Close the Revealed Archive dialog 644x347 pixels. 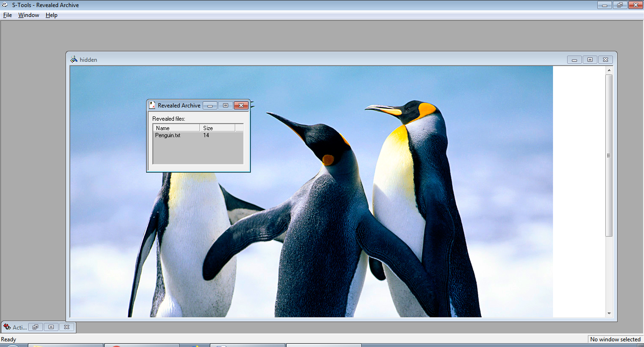(241, 105)
